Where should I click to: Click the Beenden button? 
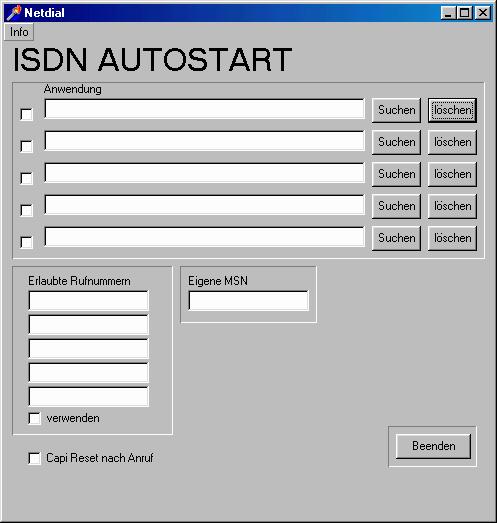[433, 446]
